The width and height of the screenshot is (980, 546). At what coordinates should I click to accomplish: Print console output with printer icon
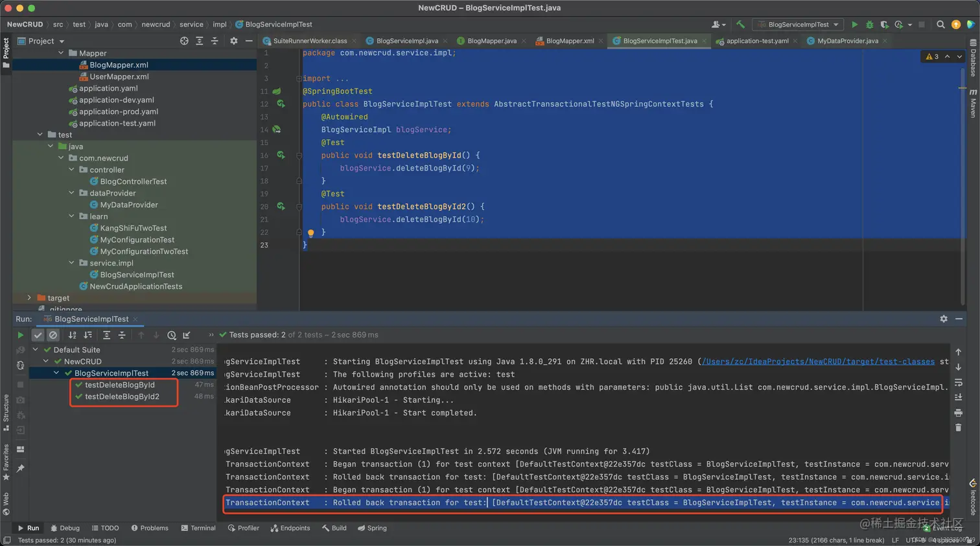click(x=959, y=413)
